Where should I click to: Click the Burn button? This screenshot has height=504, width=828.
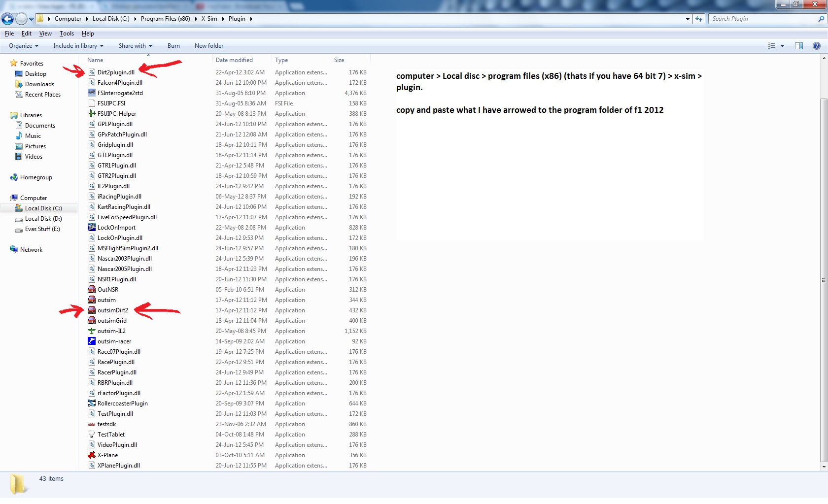(x=173, y=46)
